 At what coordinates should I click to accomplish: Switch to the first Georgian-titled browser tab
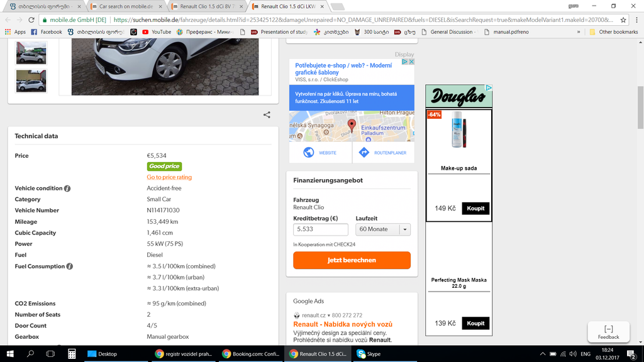click(x=45, y=6)
